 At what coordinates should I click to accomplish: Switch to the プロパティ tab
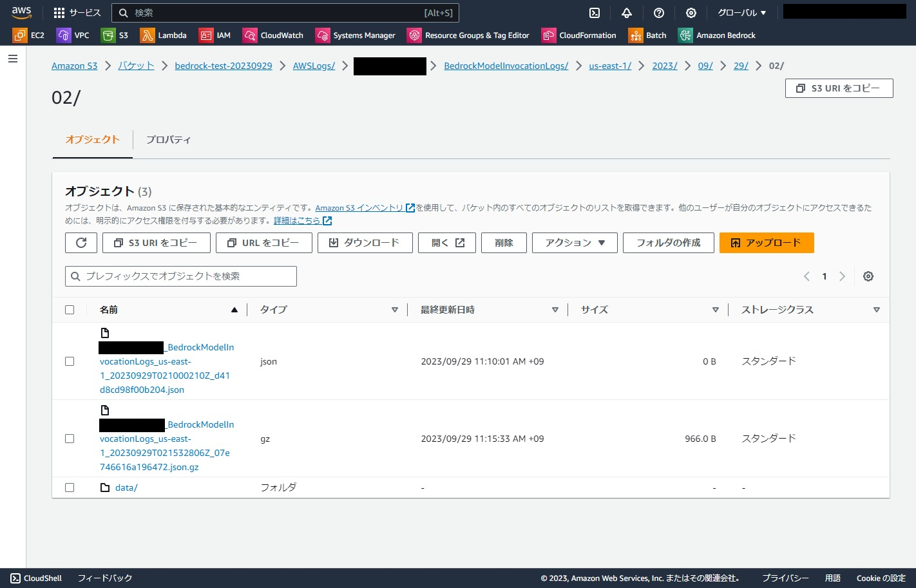[x=169, y=140]
